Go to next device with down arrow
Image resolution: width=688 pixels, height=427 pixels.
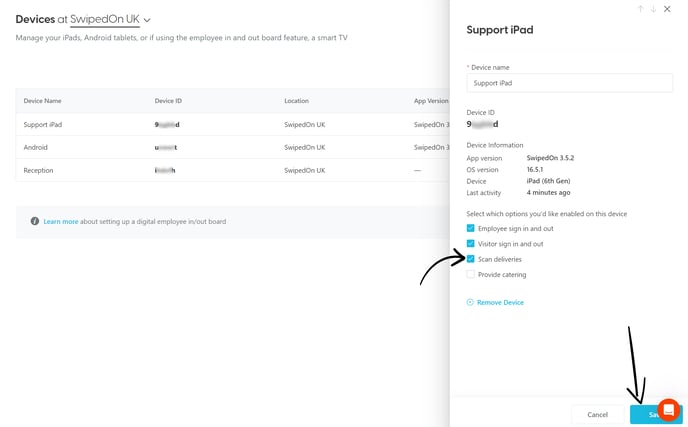[x=653, y=9]
